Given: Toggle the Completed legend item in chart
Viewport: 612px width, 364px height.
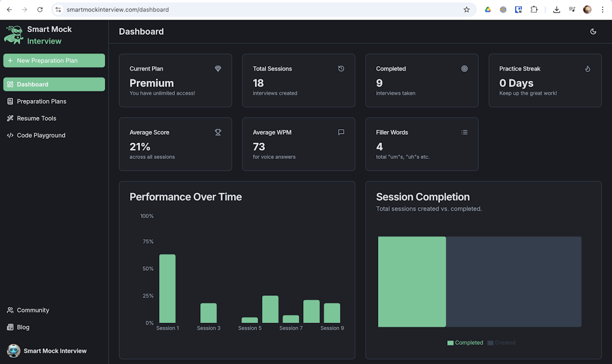Looking at the screenshot, I should click(x=465, y=343).
